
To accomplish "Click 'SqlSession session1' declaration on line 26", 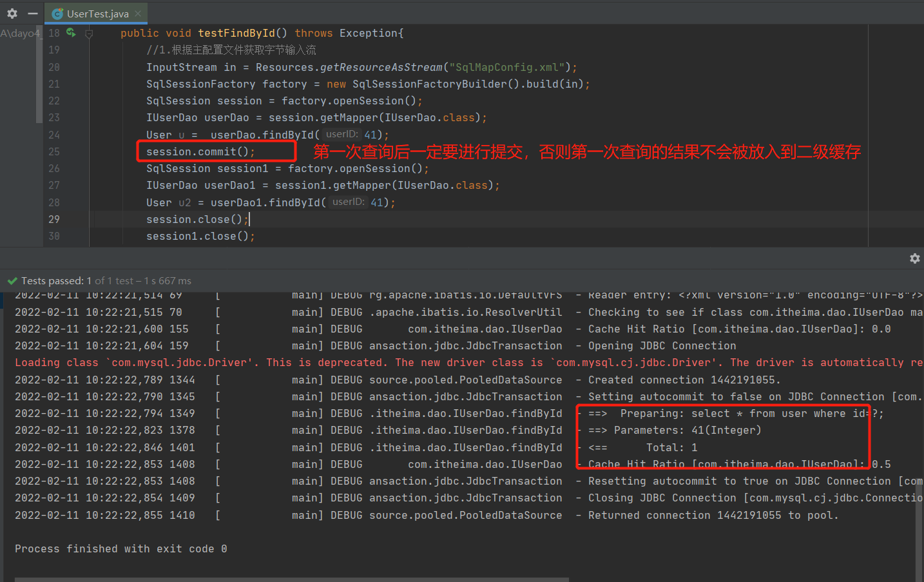I will tap(207, 168).
